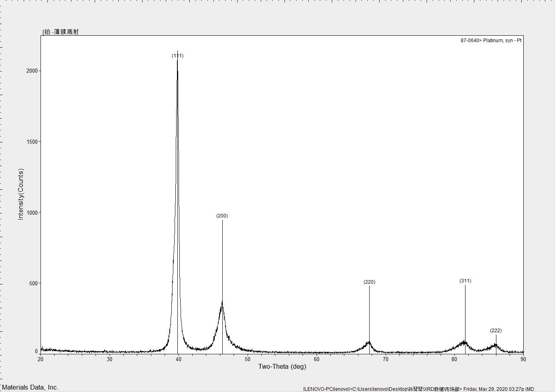Click the file path and date footer

418,389
